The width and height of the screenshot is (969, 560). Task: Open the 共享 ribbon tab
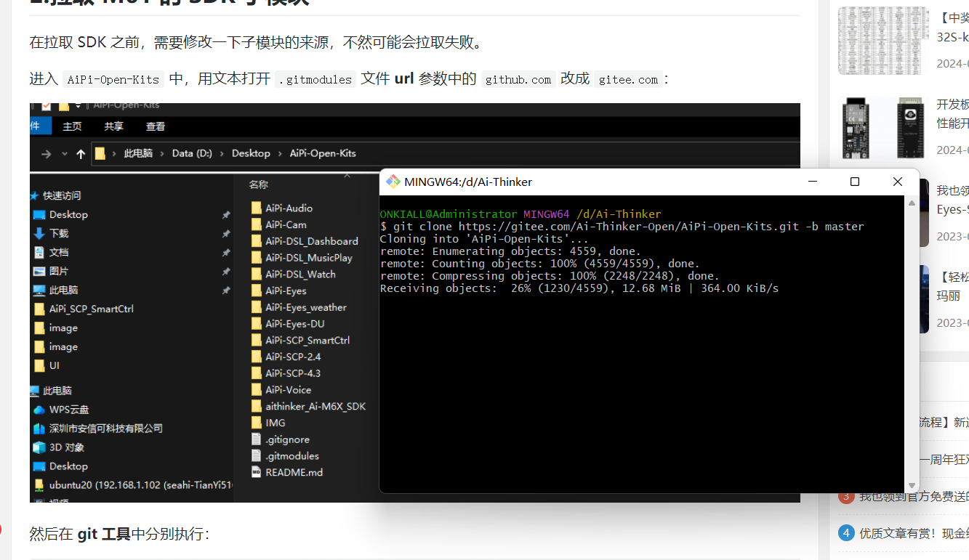(x=113, y=126)
